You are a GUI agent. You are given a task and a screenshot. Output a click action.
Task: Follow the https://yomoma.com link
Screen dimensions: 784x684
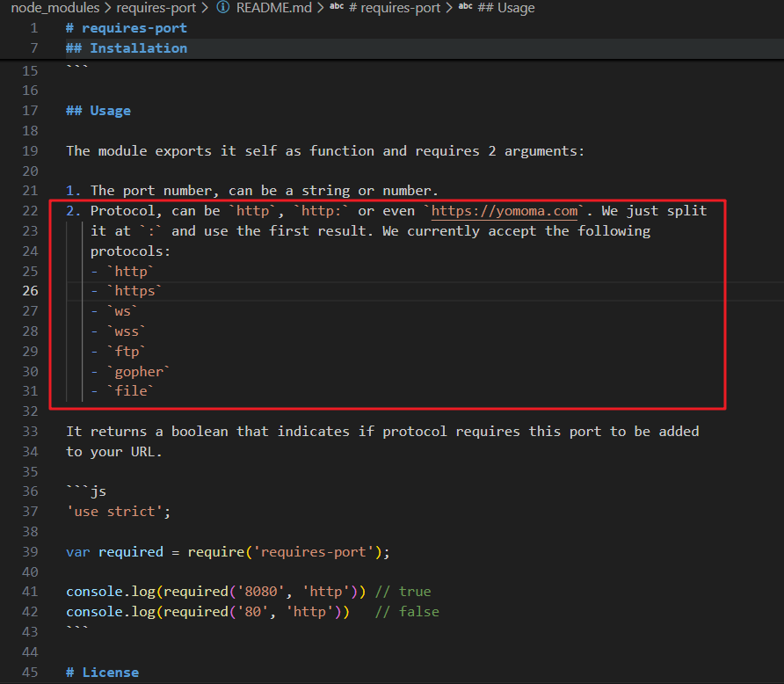point(504,211)
